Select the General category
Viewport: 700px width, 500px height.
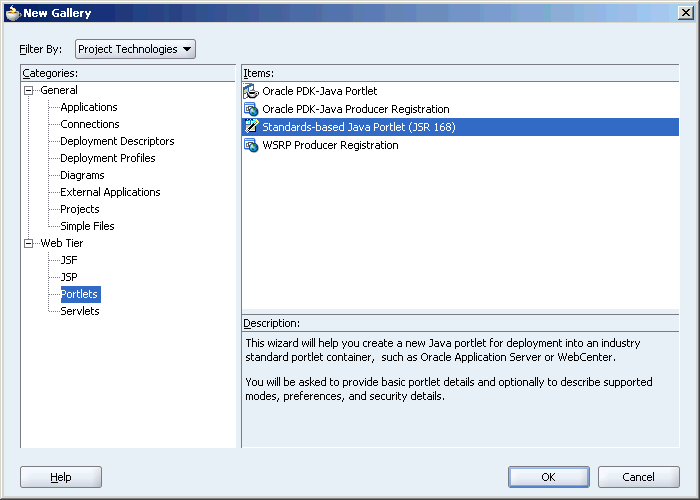(59, 90)
